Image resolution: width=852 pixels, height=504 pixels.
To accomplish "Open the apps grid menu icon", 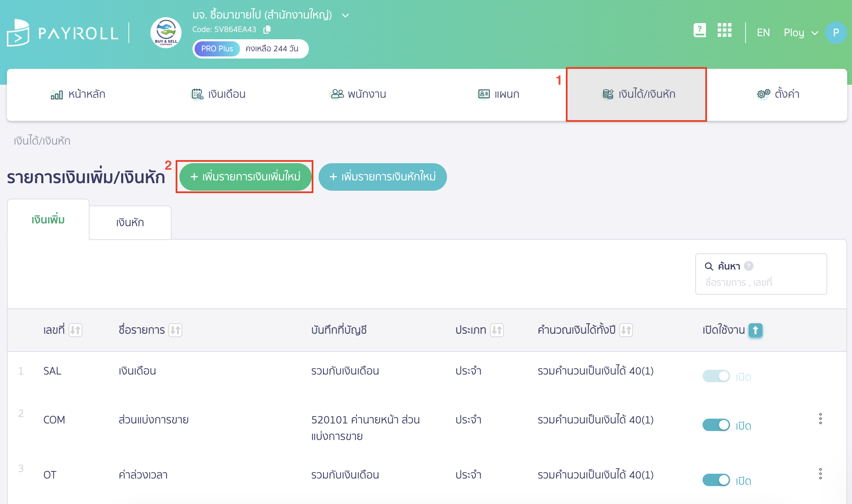I will click(x=724, y=31).
